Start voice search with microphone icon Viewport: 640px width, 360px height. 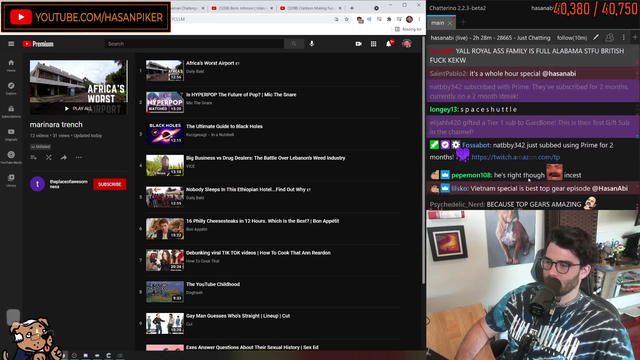(x=312, y=44)
